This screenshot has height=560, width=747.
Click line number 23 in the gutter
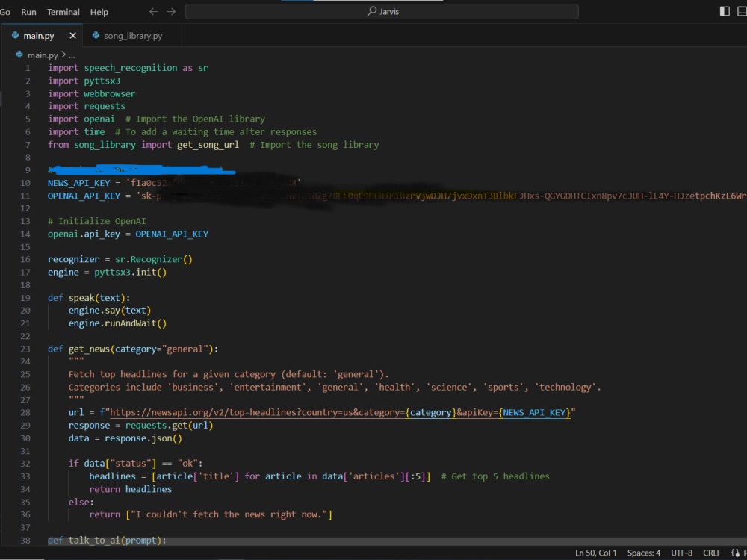click(x=25, y=349)
